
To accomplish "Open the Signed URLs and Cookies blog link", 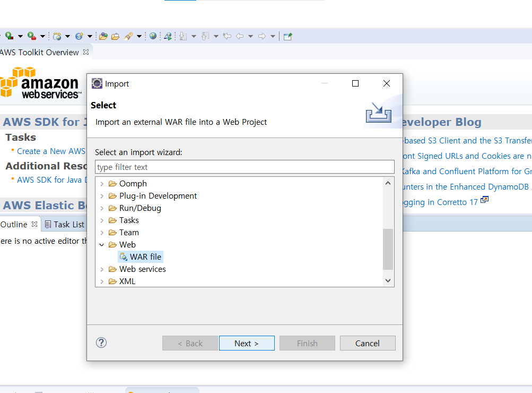I will click(x=467, y=156).
